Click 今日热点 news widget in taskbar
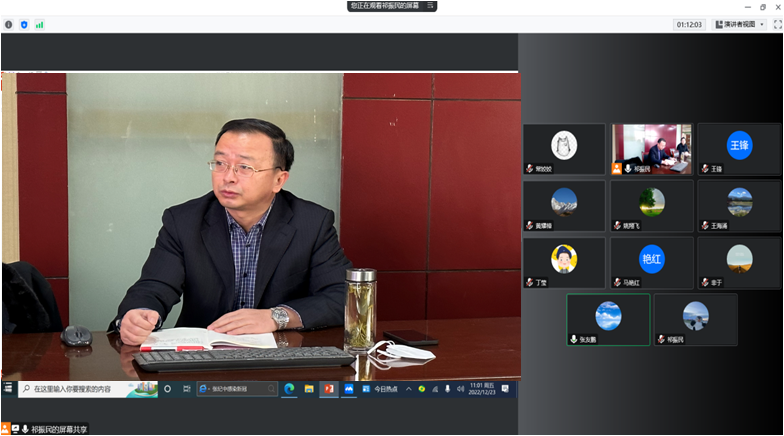The height and width of the screenshot is (436, 784). (x=380, y=388)
